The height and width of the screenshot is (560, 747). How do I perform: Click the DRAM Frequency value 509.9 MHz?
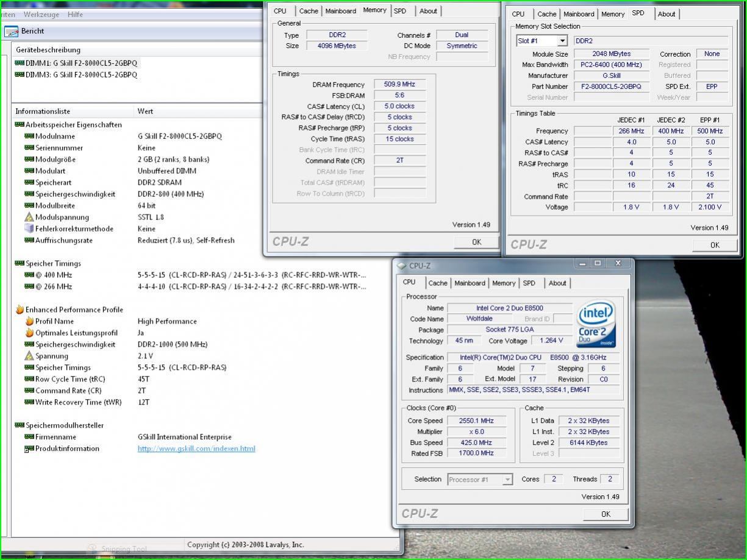[399, 84]
